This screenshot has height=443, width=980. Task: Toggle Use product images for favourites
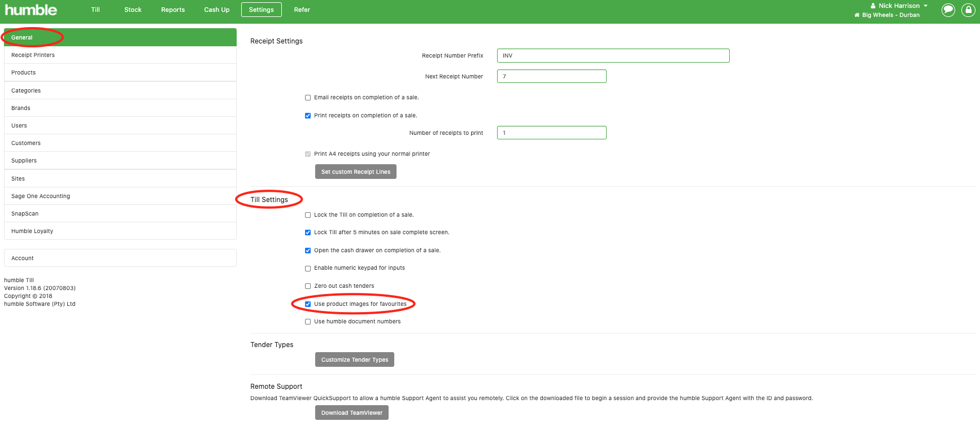click(308, 304)
